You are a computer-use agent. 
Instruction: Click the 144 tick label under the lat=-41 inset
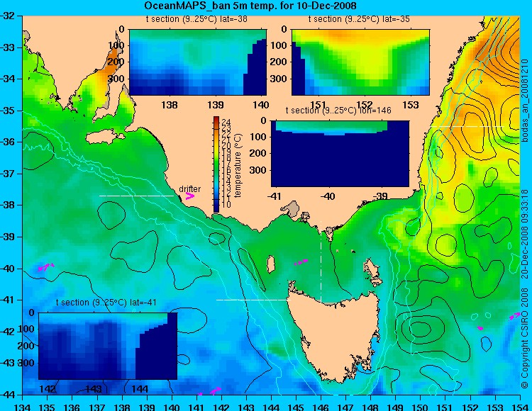[140, 388]
